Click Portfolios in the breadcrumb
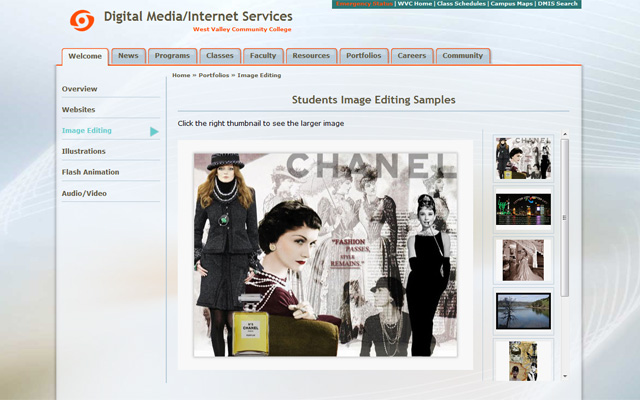The width and height of the screenshot is (640, 400). [x=214, y=75]
